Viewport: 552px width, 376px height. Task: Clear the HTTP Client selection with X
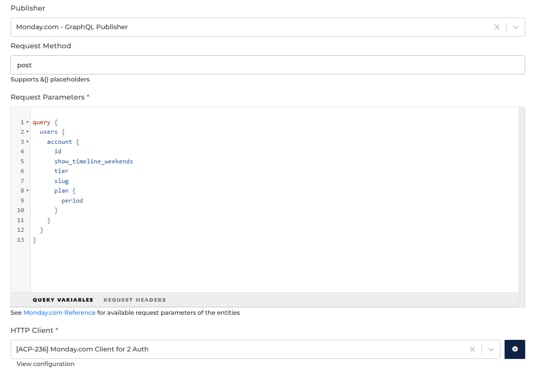pyautogui.click(x=472, y=349)
